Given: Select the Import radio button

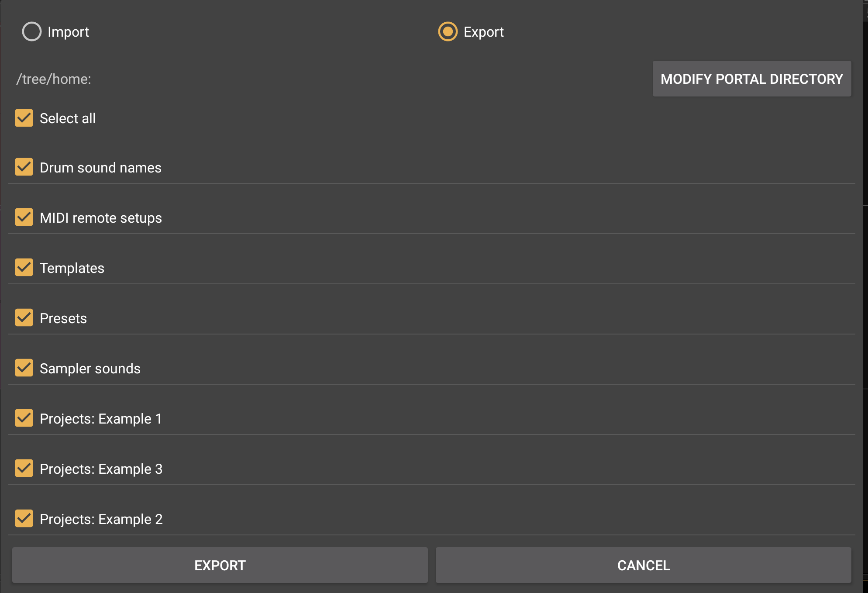Looking at the screenshot, I should point(32,32).
